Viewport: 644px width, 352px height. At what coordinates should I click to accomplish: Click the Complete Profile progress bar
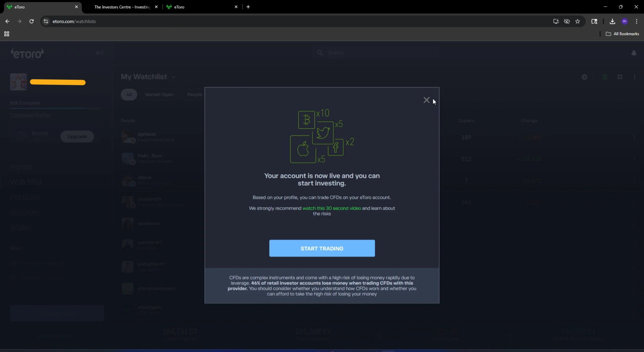tap(55, 109)
